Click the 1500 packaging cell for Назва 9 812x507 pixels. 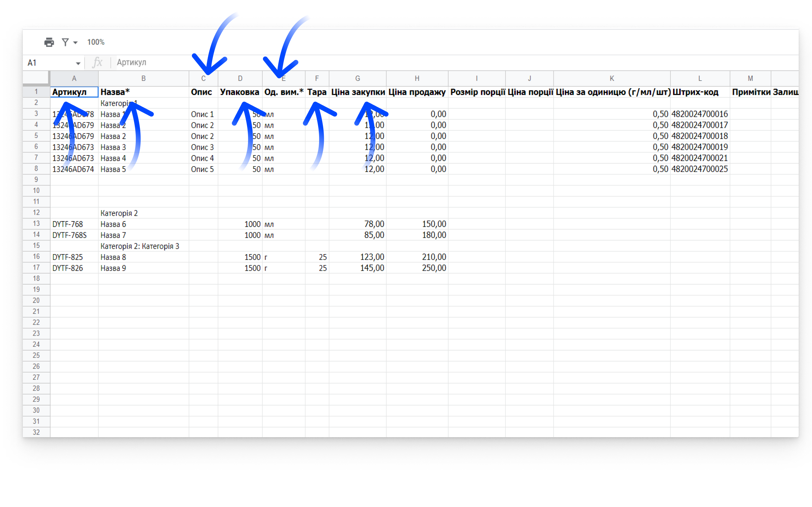pos(240,268)
